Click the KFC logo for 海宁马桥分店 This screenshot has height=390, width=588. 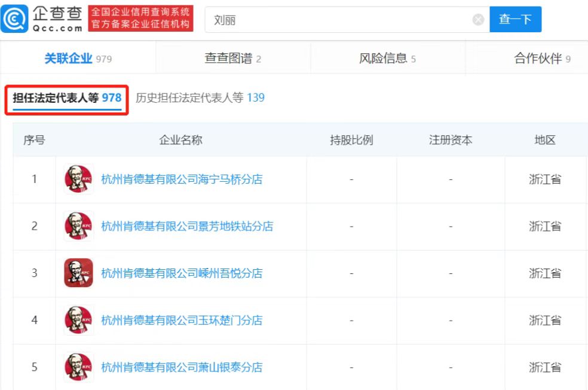(78, 179)
